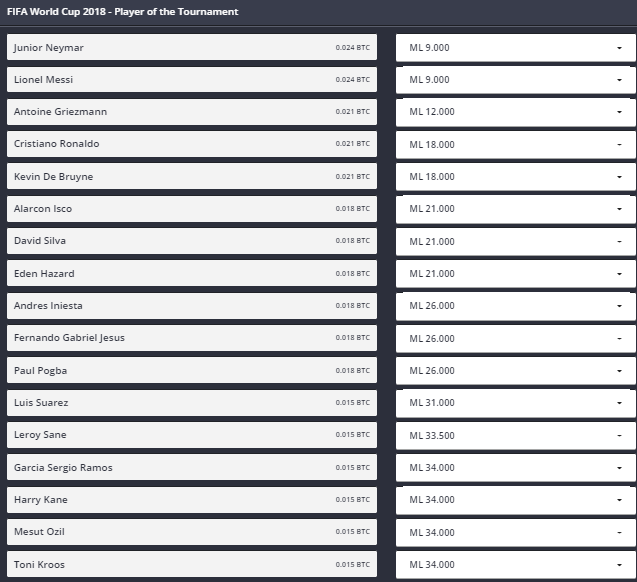Select the Mesut Ozil option

point(192,532)
